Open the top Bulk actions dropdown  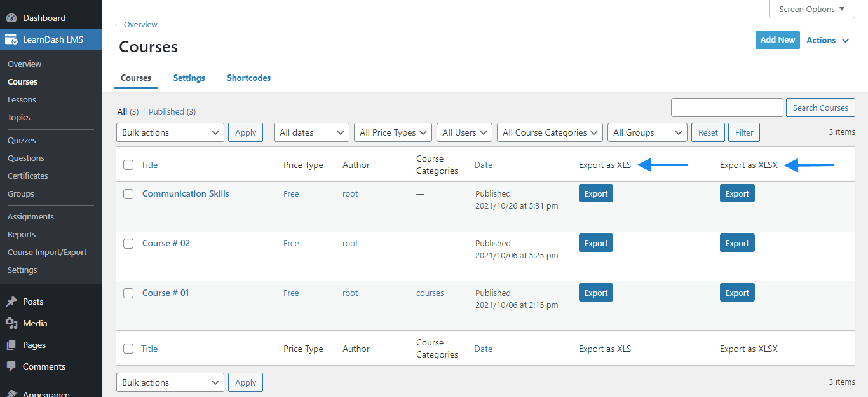click(x=170, y=132)
